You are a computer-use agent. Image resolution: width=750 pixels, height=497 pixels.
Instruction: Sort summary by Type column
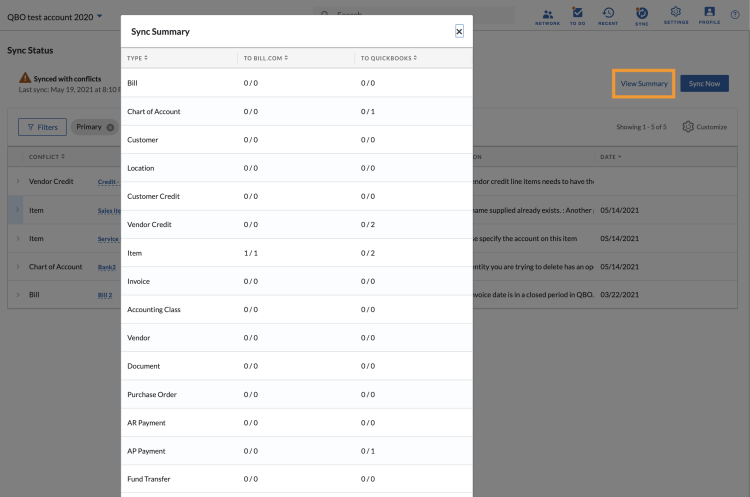click(137, 58)
